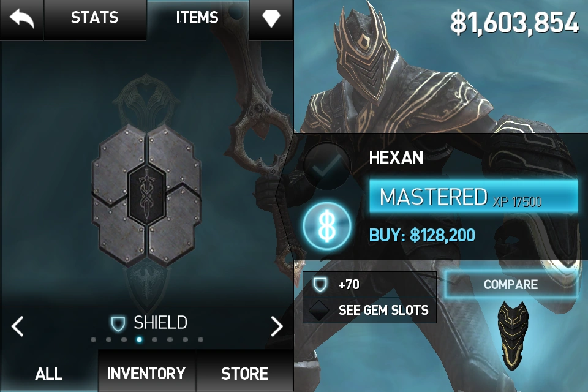The height and width of the screenshot is (392, 588).
Task: Switch to the ITEMS tab
Action: click(x=197, y=18)
